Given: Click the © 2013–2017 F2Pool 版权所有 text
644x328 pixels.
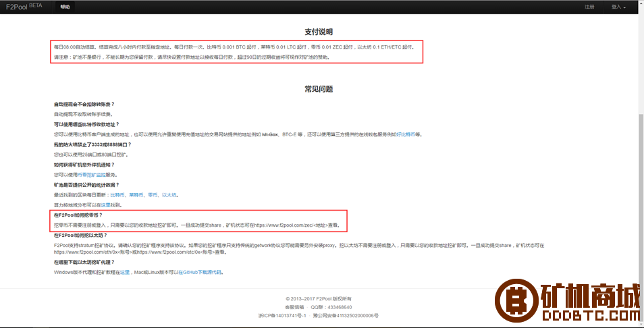Looking at the screenshot, I should point(319,298).
